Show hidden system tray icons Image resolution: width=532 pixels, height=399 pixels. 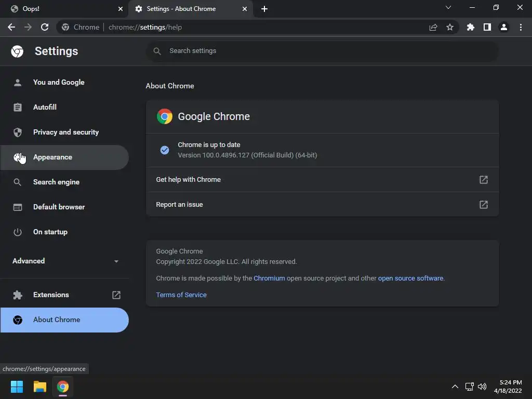pyautogui.click(x=455, y=387)
